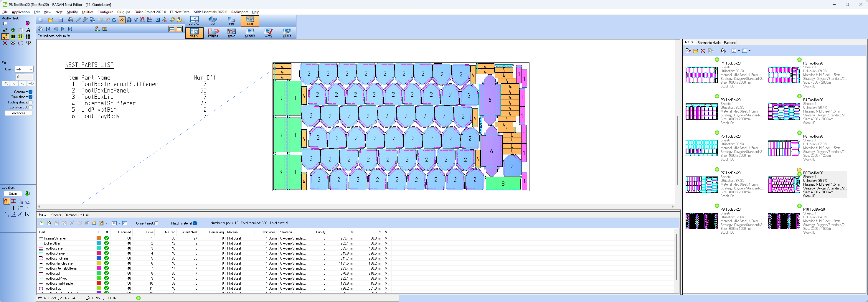Open the Blocks tool
The image size is (868, 302).
coord(287,33)
